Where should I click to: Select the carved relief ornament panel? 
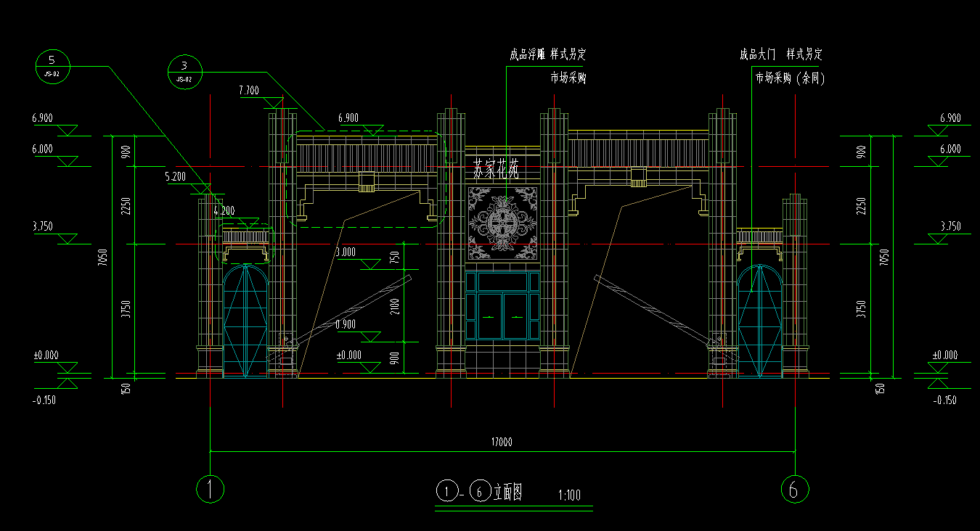point(502,223)
